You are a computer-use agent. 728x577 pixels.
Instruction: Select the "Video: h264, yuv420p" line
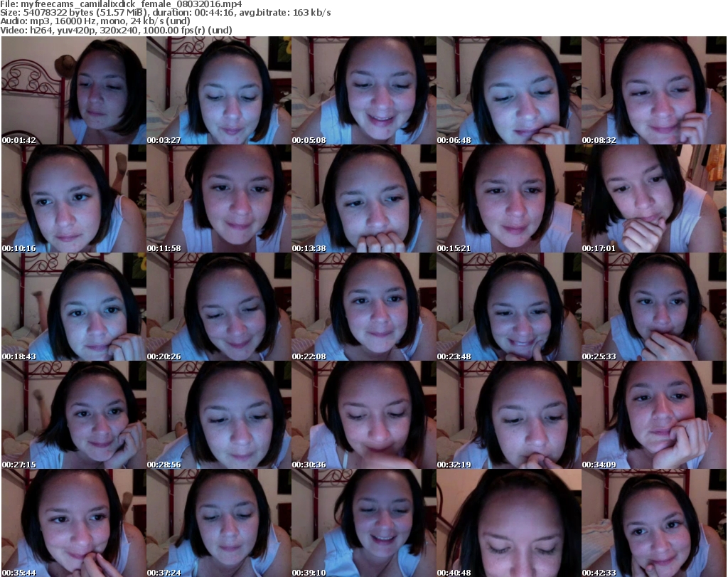116,30
